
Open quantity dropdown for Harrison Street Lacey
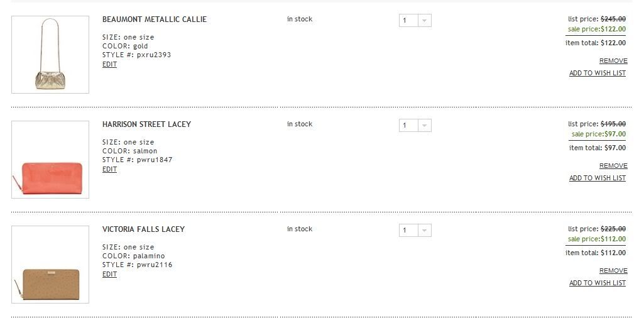pyautogui.click(x=425, y=126)
